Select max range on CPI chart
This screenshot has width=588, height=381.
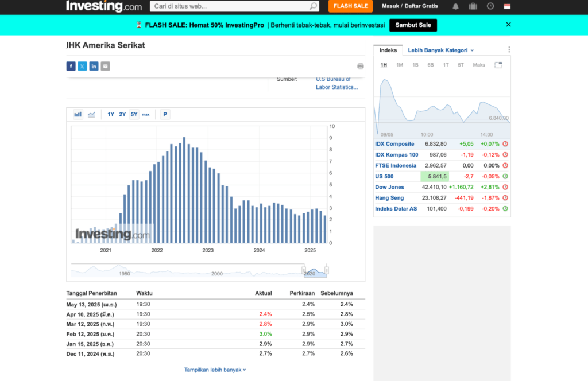(x=145, y=114)
